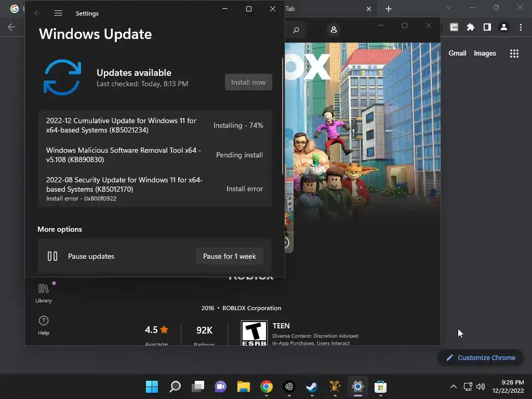This screenshot has height=399, width=532.
Task: Open the Settings hamburger navigation menu
Action: (58, 13)
